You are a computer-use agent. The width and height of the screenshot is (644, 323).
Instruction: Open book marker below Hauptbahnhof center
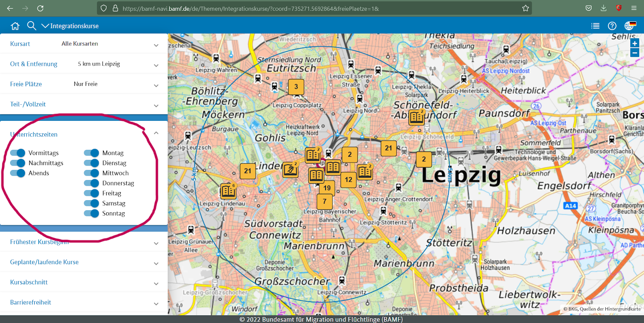333,167
